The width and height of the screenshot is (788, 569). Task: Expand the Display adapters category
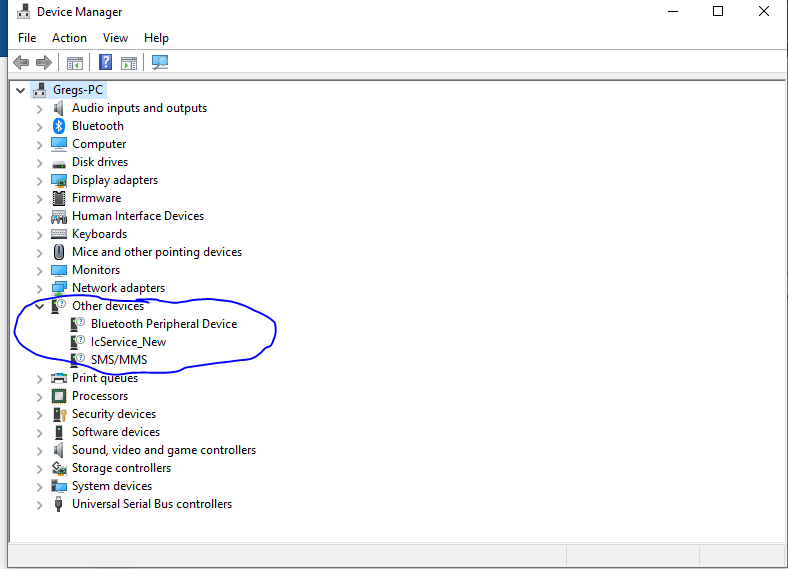pos(39,180)
